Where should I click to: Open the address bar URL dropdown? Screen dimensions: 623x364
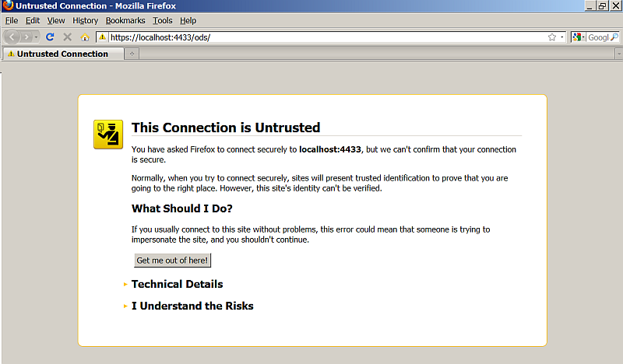tap(561, 37)
